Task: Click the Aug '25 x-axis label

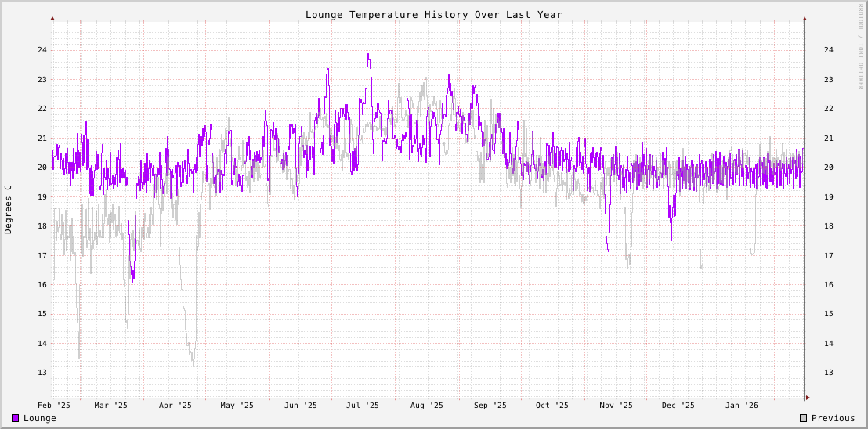Action: (x=427, y=406)
